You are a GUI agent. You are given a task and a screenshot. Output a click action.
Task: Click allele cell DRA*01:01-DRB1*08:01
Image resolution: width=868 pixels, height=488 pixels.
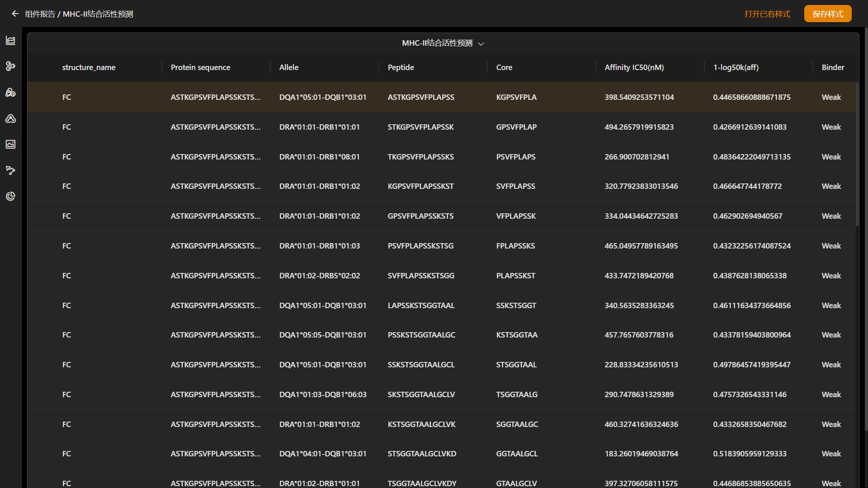coord(319,157)
